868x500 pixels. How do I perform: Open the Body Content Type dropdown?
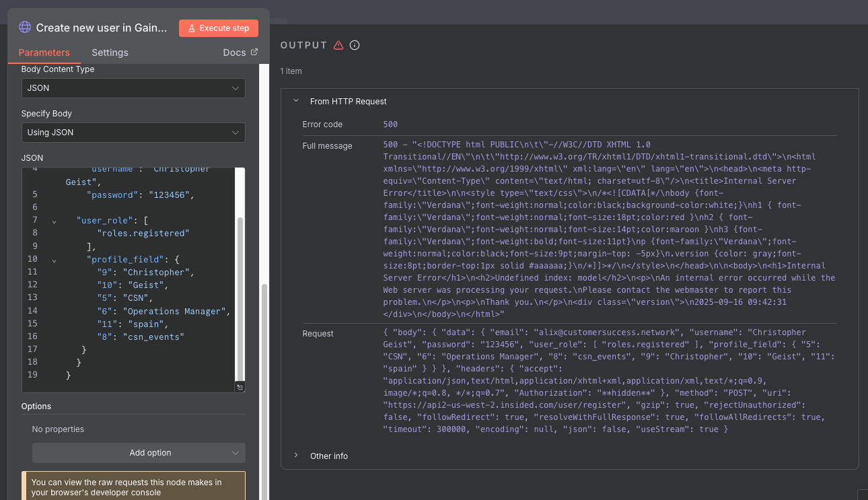click(133, 88)
